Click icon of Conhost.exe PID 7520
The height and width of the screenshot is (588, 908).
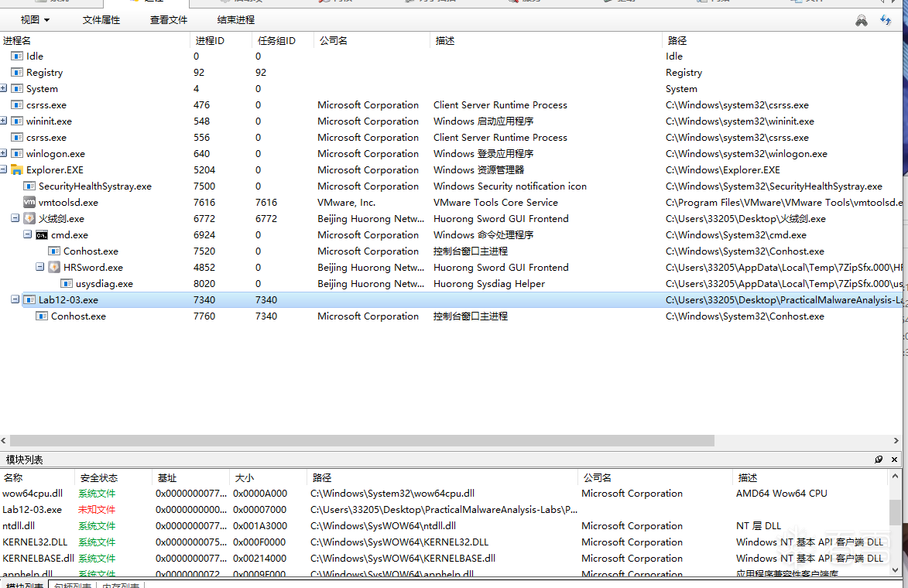point(54,251)
